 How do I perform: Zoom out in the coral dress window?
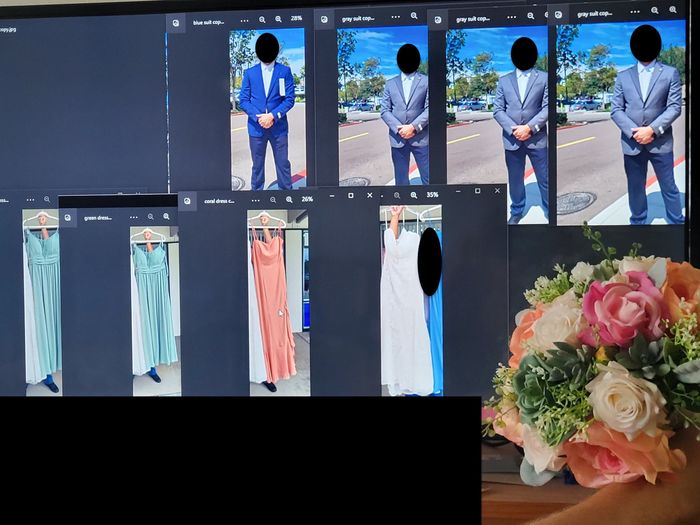click(272, 199)
